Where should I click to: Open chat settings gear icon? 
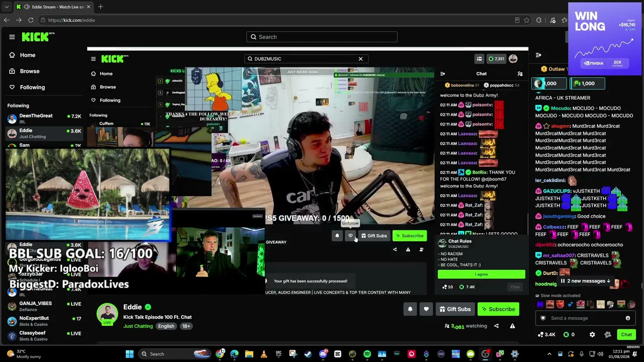[x=592, y=334]
